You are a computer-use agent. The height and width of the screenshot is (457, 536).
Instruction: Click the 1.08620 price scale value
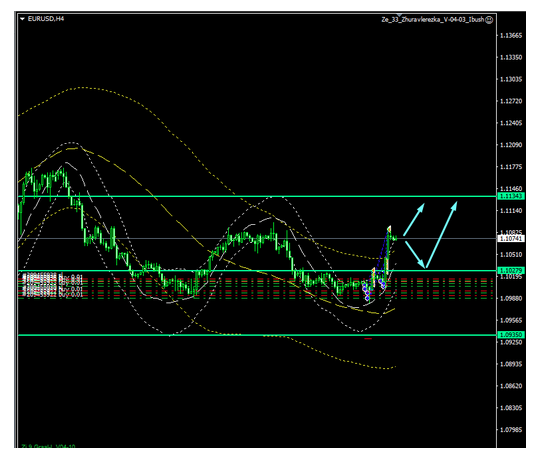click(511, 386)
